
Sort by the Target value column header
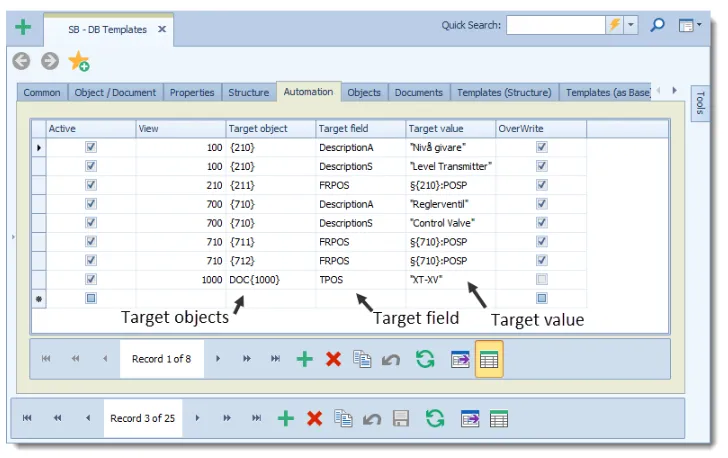pos(450,129)
